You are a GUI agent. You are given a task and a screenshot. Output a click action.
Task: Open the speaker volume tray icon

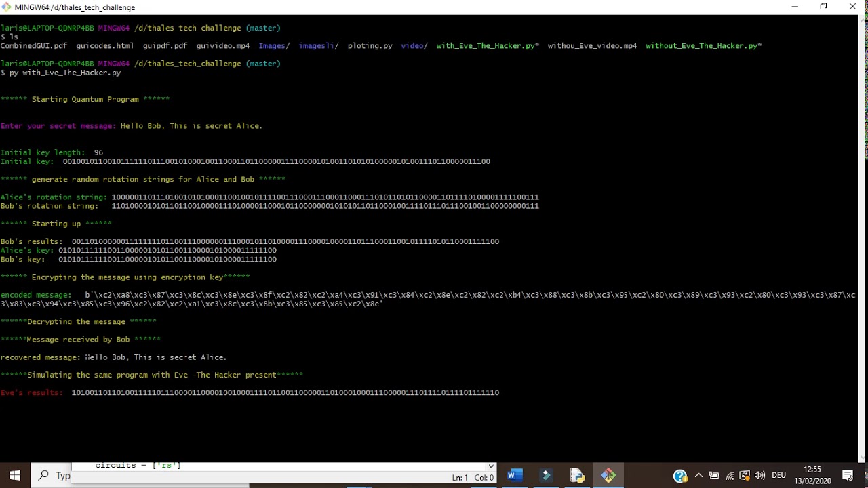[759, 476]
